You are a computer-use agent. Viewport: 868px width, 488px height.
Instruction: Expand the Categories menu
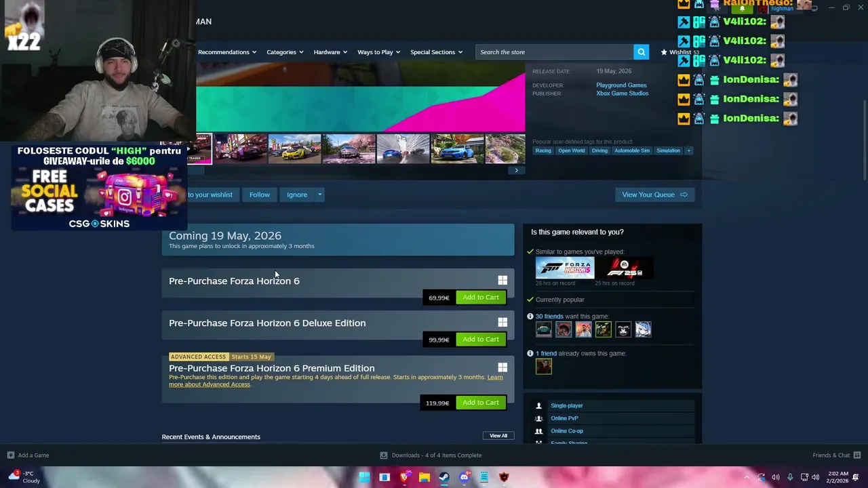coord(284,52)
